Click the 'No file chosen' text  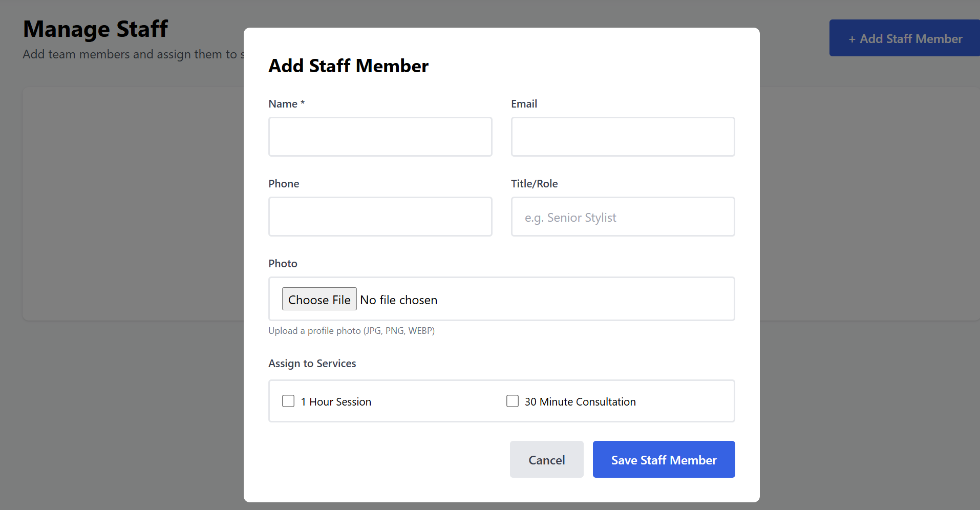pos(398,300)
